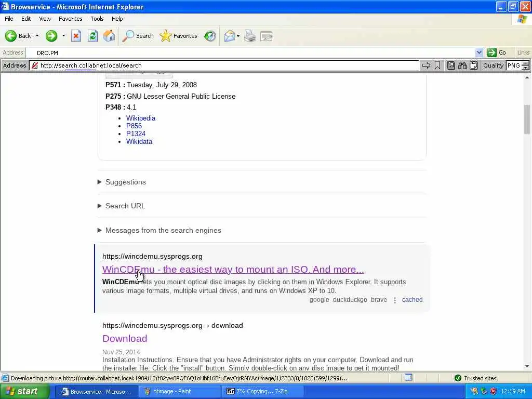The width and height of the screenshot is (532, 399).
Task: Click the Browservice URL address field
Action: [x=224, y=65]
